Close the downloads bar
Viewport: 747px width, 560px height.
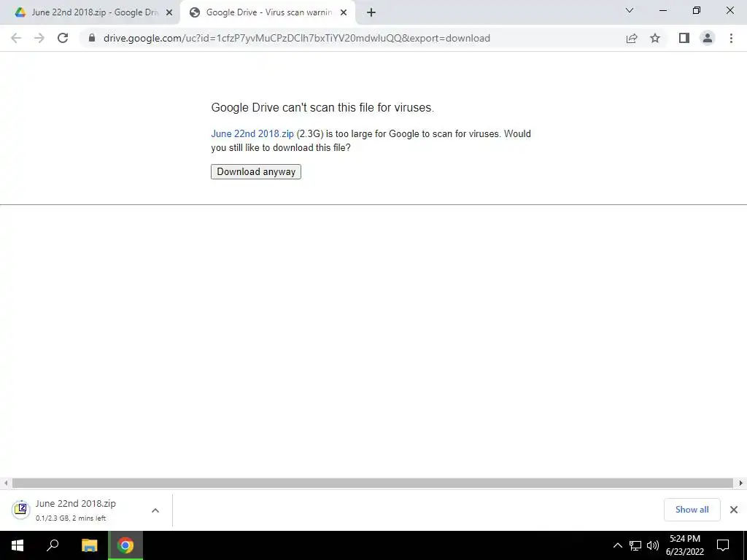point(734,510)
